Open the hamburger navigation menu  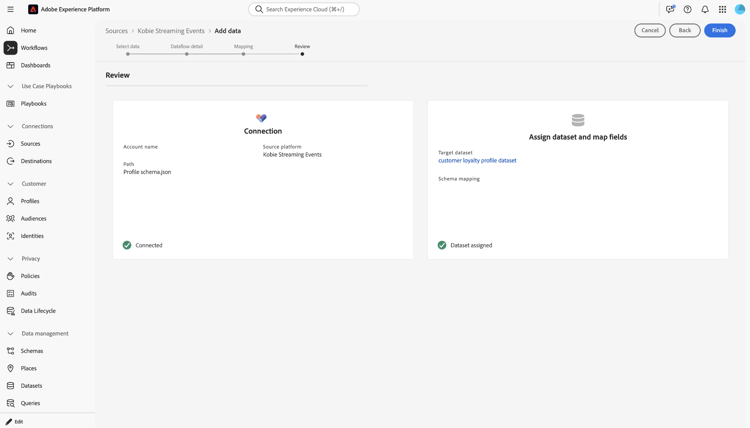pyautogui.click(x=10, y=9)
